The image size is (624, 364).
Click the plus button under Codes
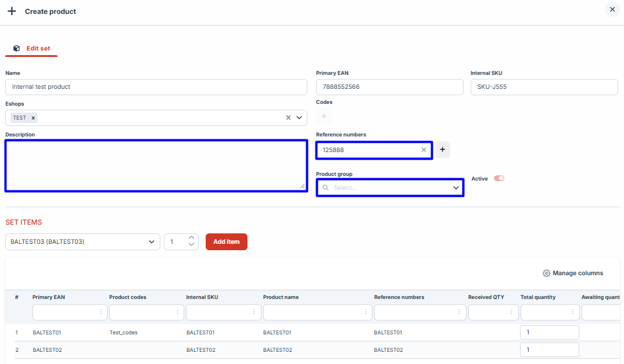click(324, 117)
